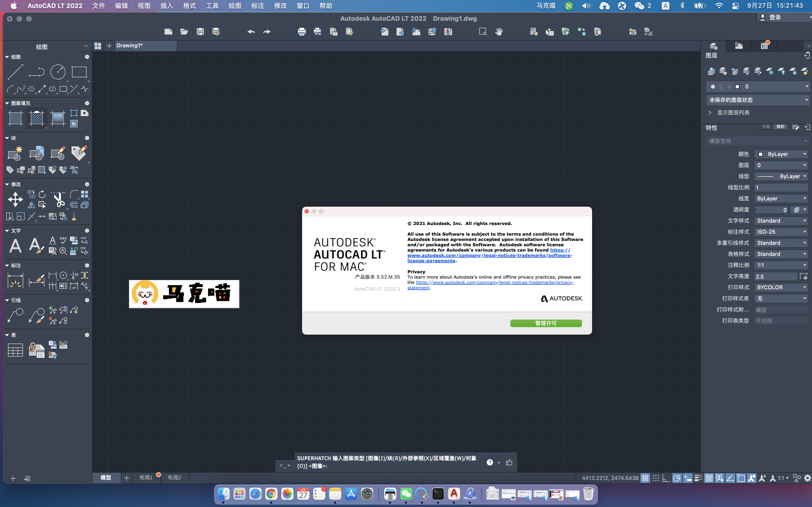Open the 格式 menu in menu bar
The image size is (812, 507).
click(x=189, y=6)
